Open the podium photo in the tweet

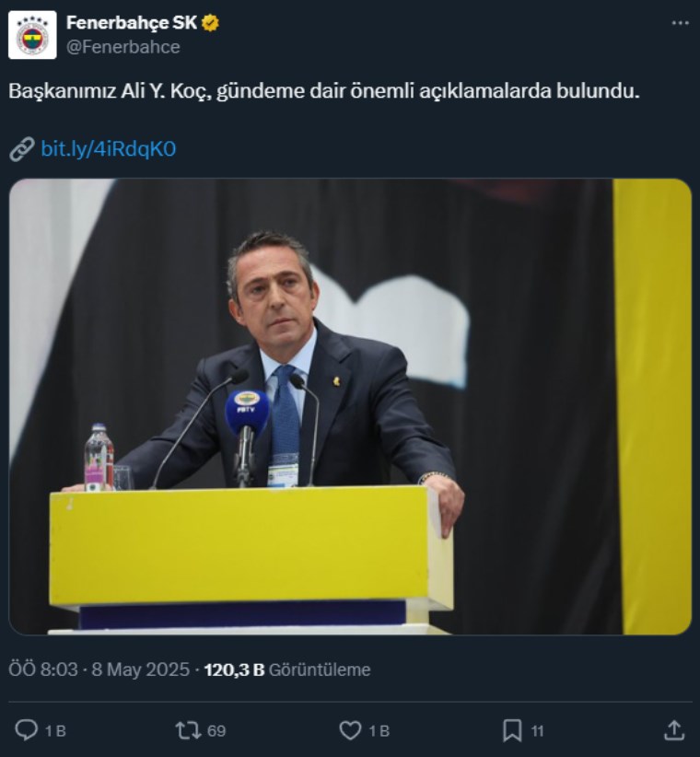(350, 406)
